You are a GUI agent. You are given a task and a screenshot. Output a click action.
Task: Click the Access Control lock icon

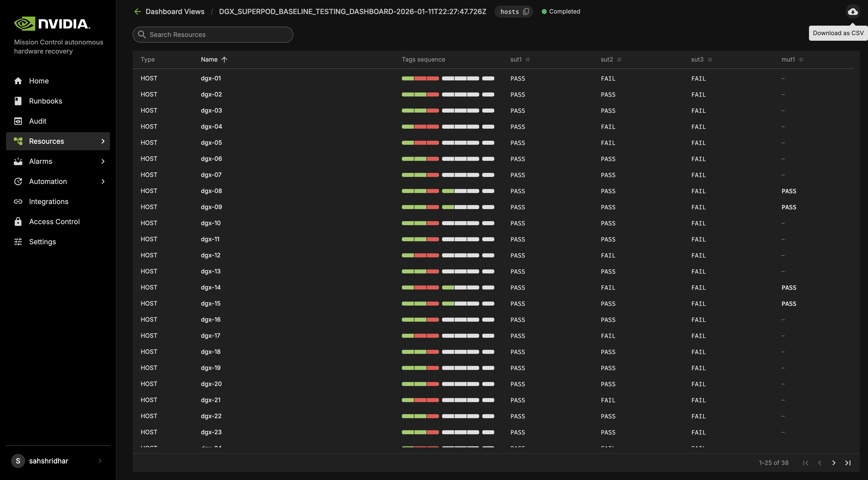click(x=18, y=221)
